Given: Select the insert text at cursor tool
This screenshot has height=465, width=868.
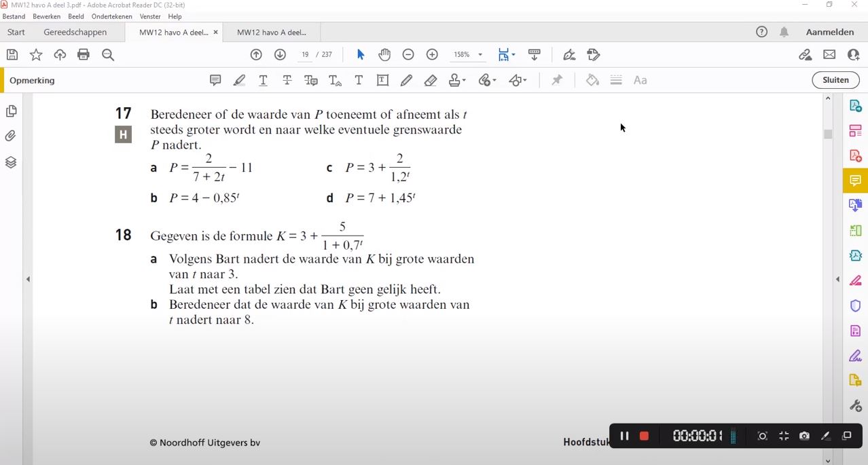Looking at the screenshot, I should [335, 80].
